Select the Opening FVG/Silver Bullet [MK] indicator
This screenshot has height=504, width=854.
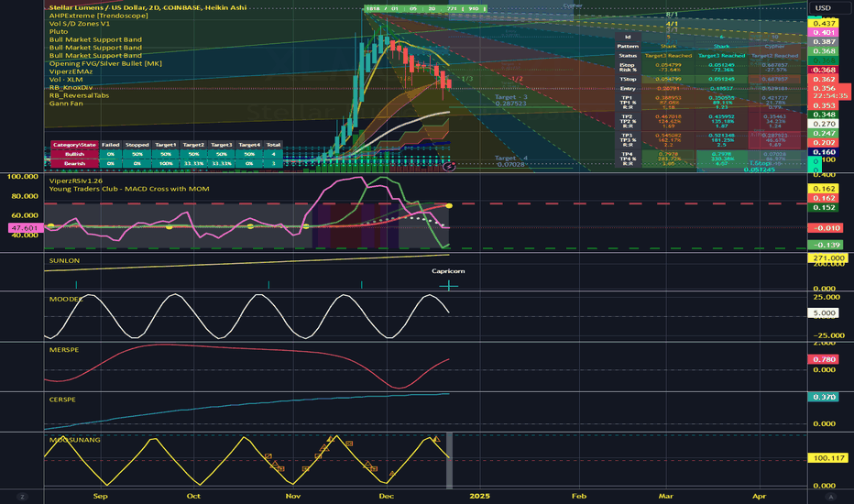coord(105,64)
